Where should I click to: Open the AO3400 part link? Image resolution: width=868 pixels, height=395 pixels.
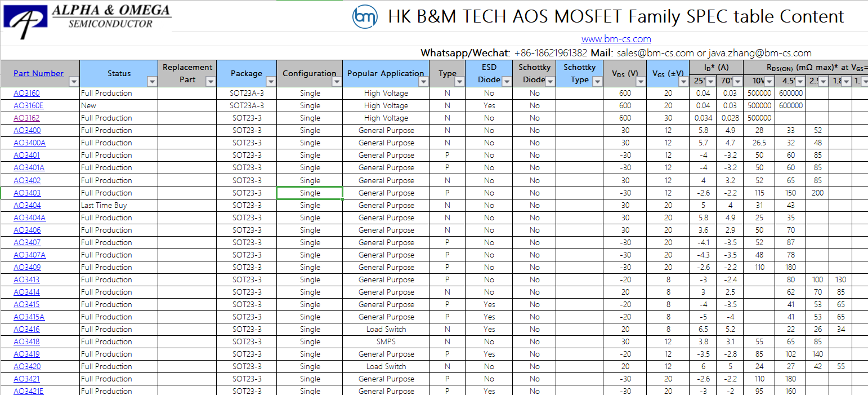coord(27,130)
